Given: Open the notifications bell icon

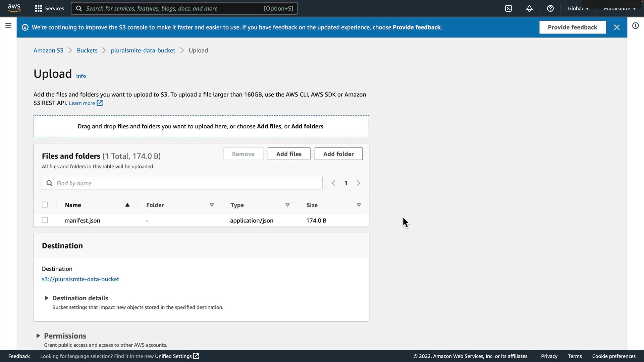Looking at the screenshot, I should pyautogui.click(x=529, y=8).
